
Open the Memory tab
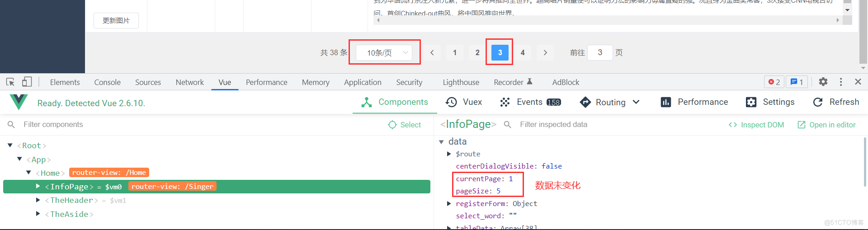[316, 82]
